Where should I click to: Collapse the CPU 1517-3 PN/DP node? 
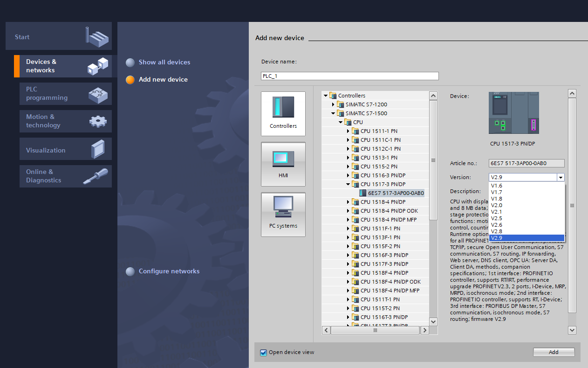pyautogui.click(x=348, y=184)
